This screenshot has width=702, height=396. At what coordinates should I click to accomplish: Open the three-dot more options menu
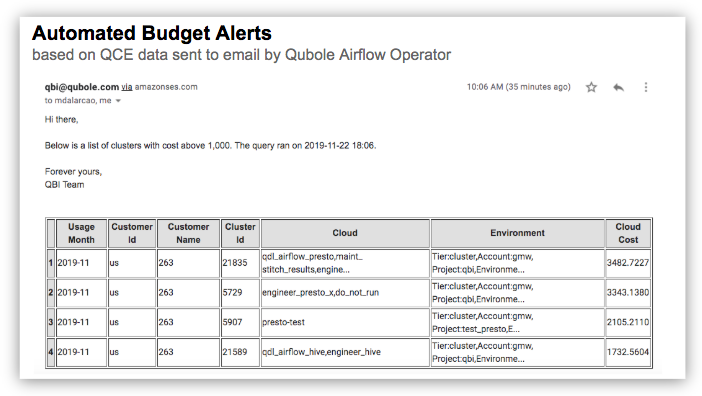(646, 87)
